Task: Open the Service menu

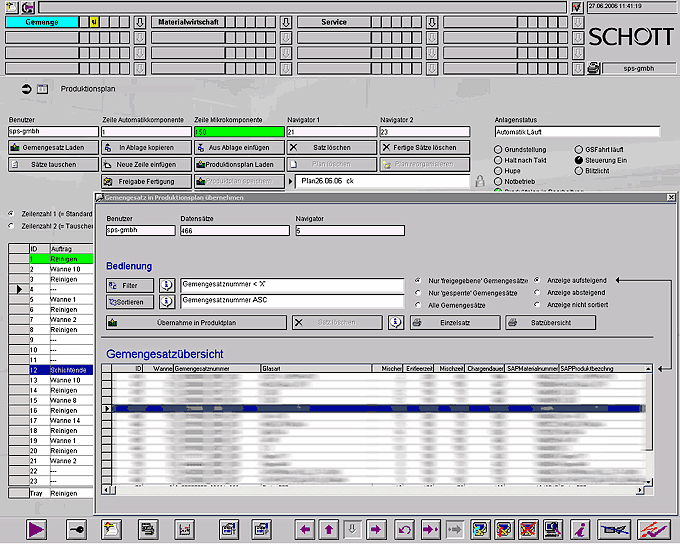Action: 333,22
